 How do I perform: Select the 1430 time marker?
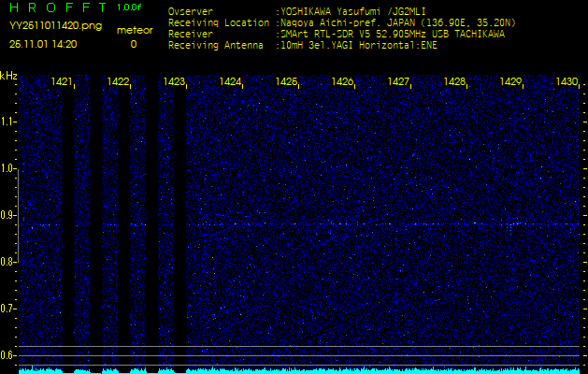566,82
